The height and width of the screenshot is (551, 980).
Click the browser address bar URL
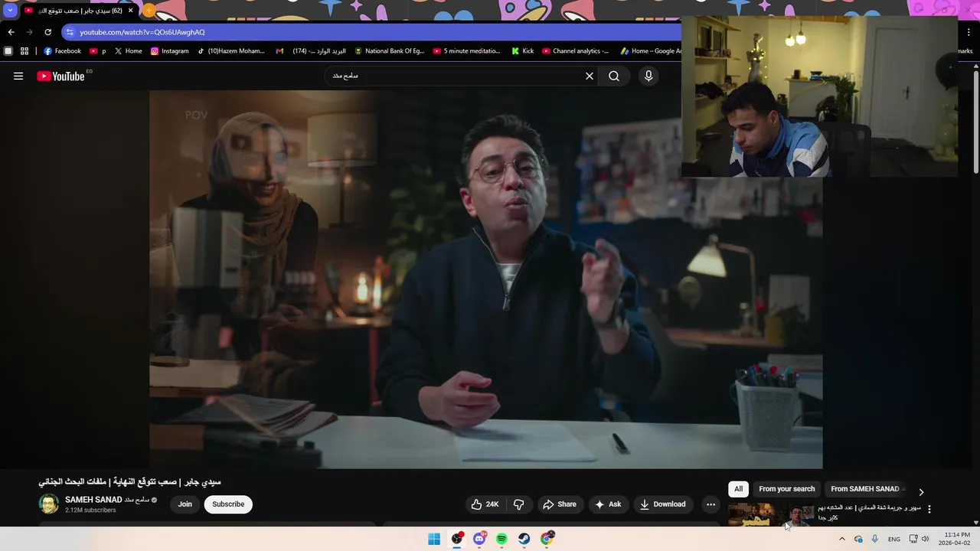[x=142, y=32]
